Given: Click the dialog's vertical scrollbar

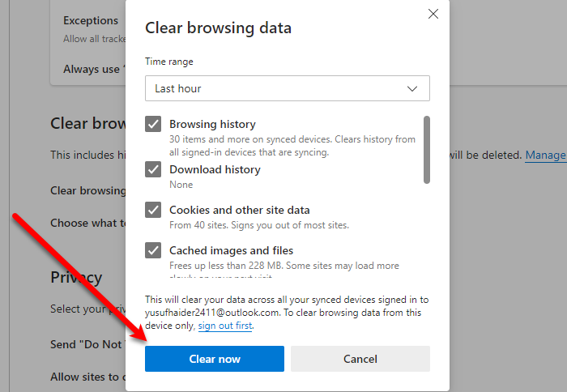Looking at the screenshot, I should tap(427, 150).
